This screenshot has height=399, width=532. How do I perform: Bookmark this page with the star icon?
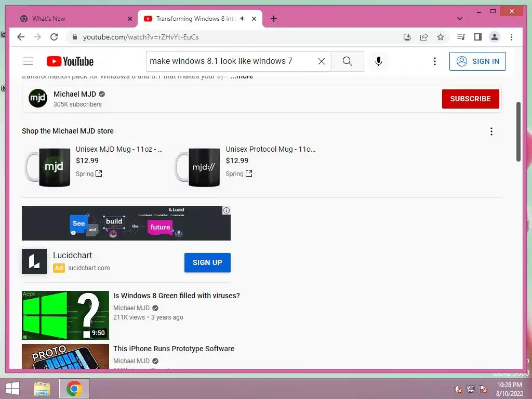441,37
